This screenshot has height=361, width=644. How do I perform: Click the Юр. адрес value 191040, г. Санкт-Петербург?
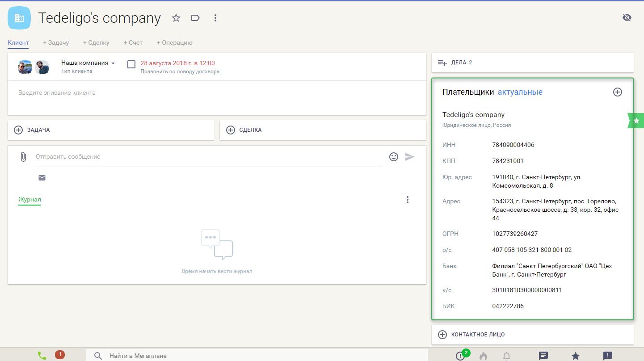(x=537, y=181)
